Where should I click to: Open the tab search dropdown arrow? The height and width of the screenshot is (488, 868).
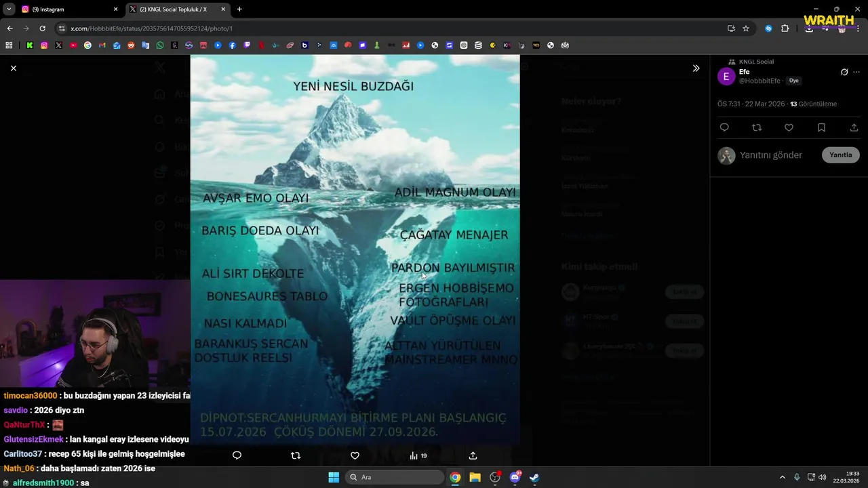9,9
